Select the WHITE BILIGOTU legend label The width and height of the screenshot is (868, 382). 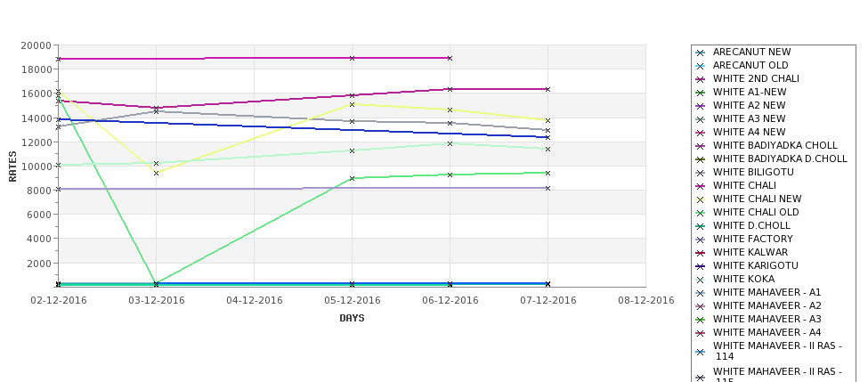pos(753,172)
